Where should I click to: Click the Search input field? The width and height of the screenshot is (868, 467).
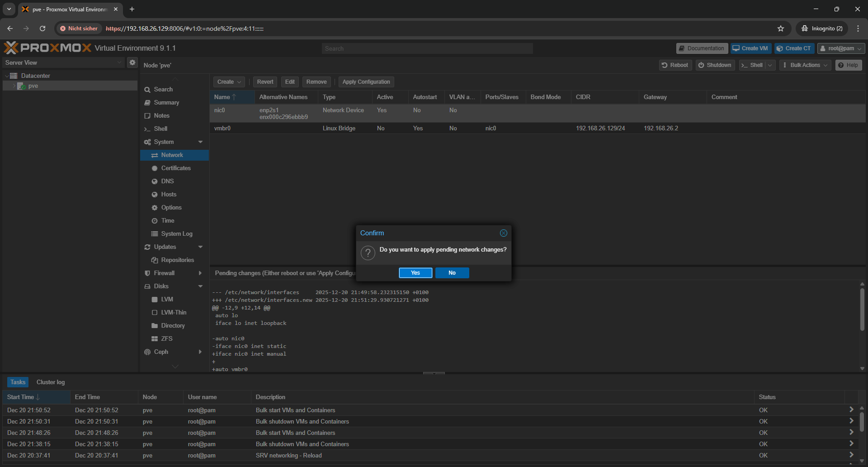click(427, 48)
